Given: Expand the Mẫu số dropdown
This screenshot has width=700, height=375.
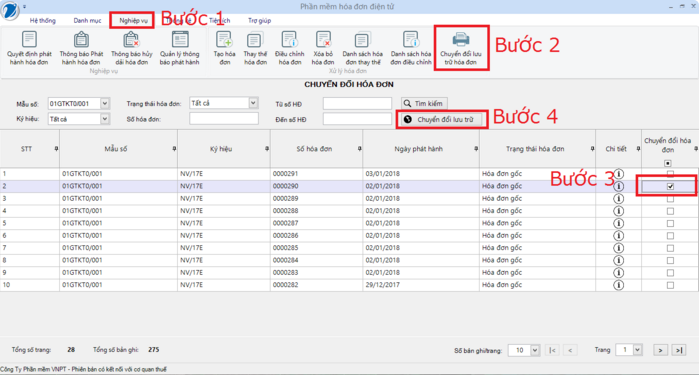Looking at the screenshot, I should point(104,104).
